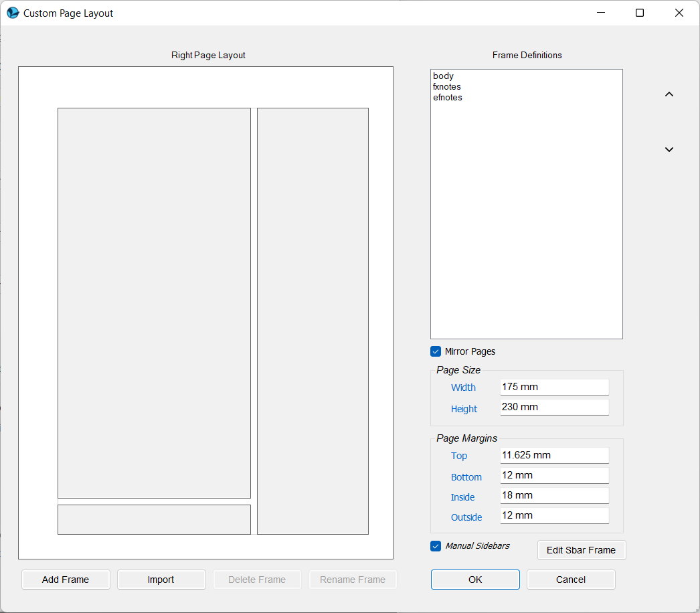Minimize the Custom Page Layout window
700x613 pixels.
601,13
